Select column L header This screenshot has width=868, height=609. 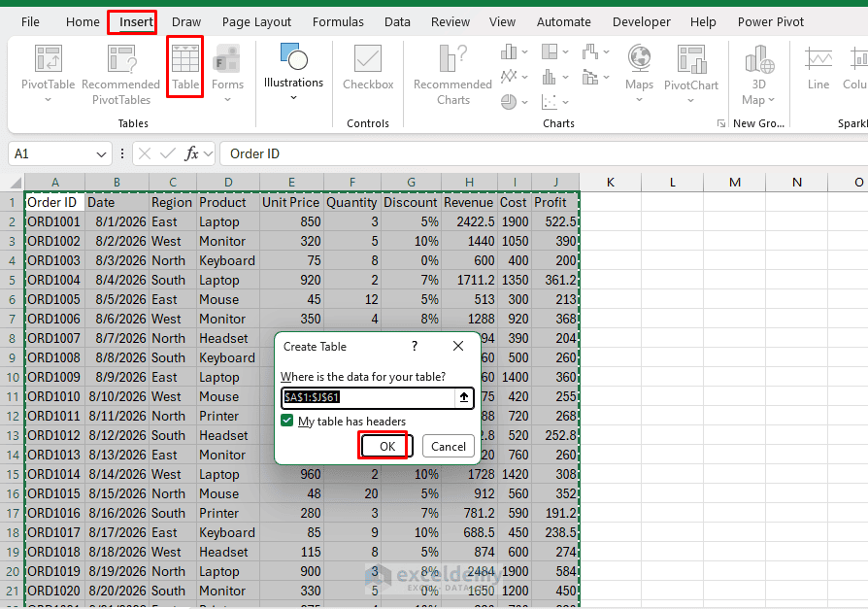point(672,183)
